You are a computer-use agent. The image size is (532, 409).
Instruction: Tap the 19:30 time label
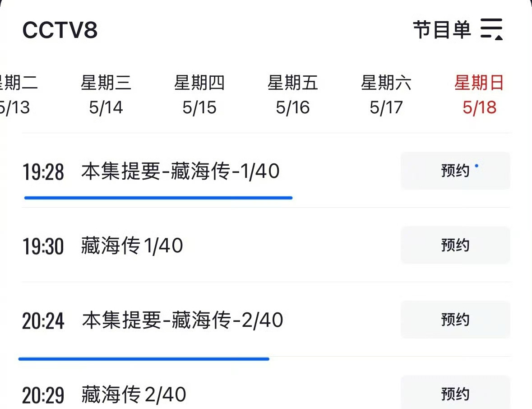click(x=43, y=246)
